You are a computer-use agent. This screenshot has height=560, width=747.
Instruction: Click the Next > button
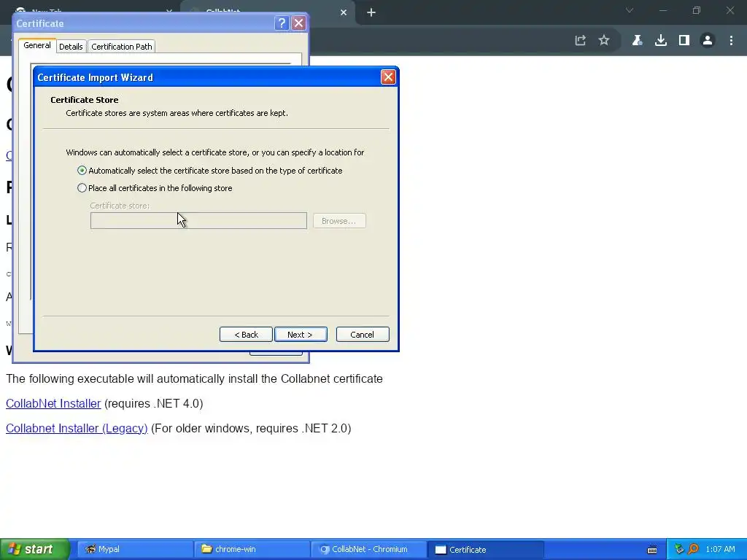pos(301,335)
